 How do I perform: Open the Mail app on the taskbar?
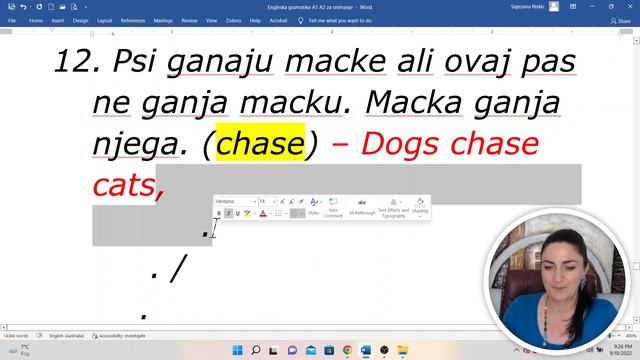click(x=311, y=350)
